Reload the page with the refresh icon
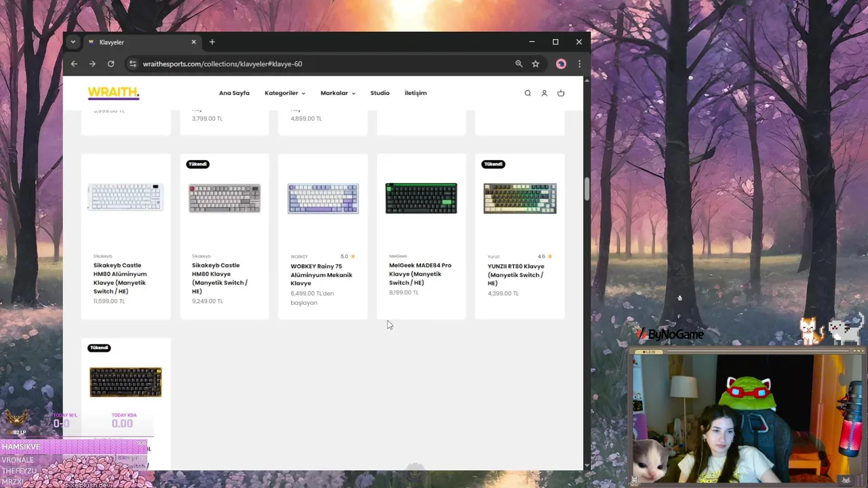This screenshot has width=868, height=488. click(x=111, y=64)
